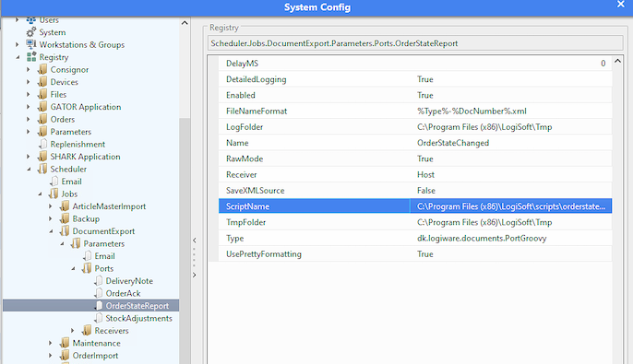Image resolution: width=633 pixels, height=364 pixels.
Task: Click the Workstations & Groups computer icon
Action: tap(31, 44)
